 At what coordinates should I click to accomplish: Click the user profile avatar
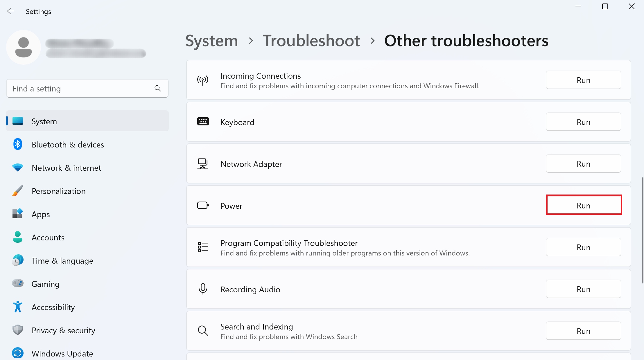pyautogui.click(x=24, y=47)
